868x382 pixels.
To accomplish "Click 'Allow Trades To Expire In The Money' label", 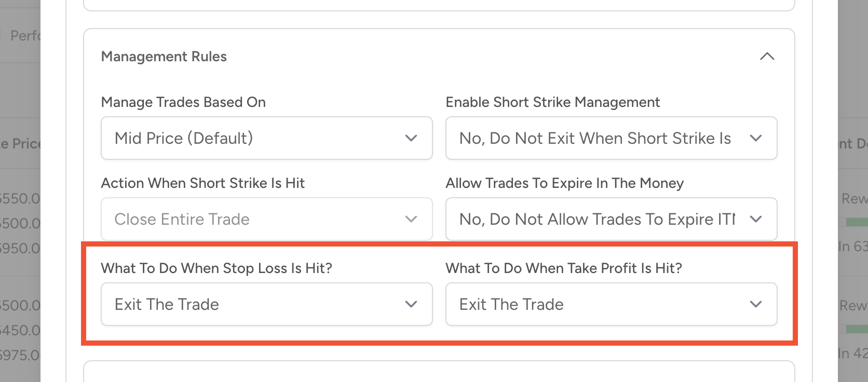I will click(x=564, y=183).
